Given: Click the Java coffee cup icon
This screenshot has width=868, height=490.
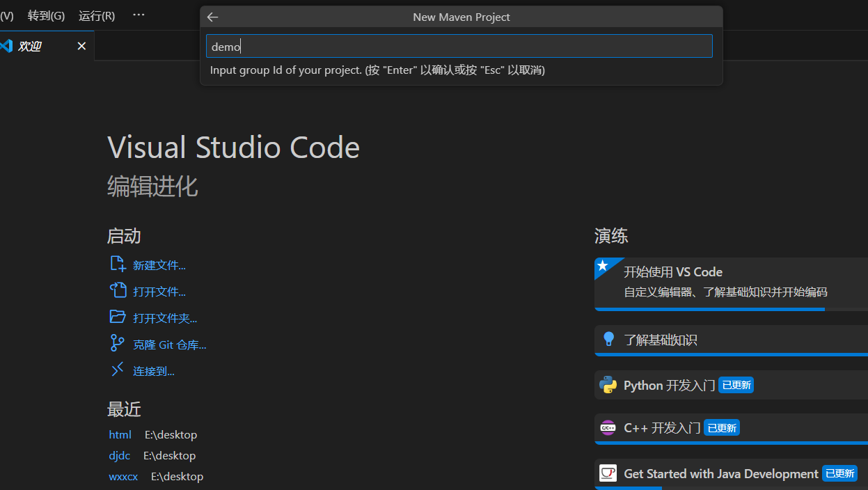Looking at the screenshot, I should (x=608, y=473).
